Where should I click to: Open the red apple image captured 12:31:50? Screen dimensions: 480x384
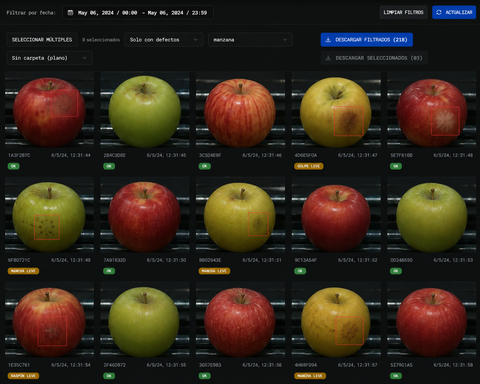[x=145, y=215]
